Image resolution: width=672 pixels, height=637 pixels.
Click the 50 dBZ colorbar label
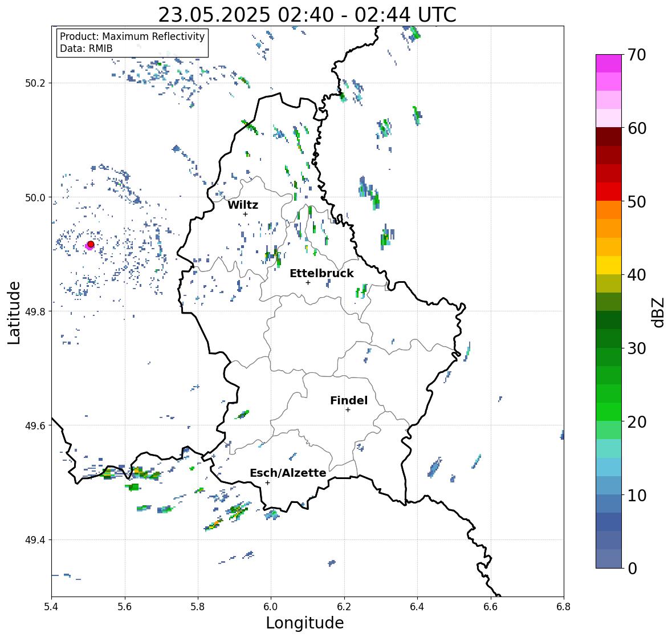pyautogui.click(x=637, y=201)
